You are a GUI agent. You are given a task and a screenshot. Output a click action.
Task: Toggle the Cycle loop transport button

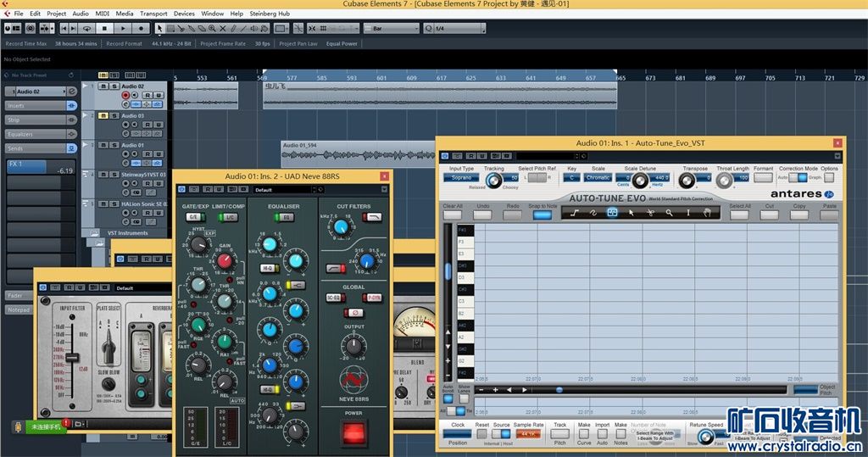[86, 28]
